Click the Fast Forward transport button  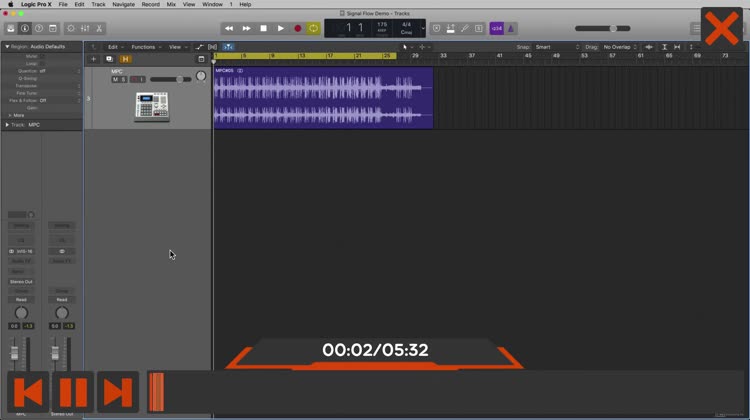[246, 28]
